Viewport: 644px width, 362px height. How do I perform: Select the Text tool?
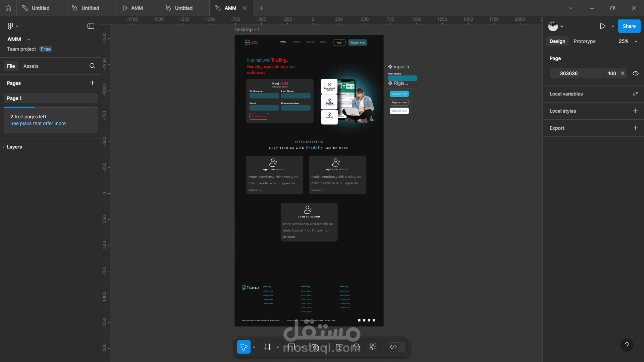point(339,347)
